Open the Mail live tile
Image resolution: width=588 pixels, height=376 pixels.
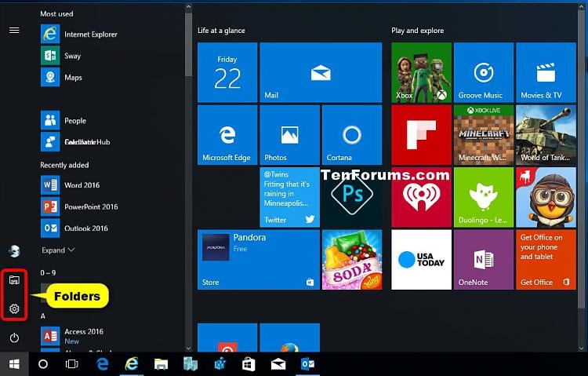coord(321,72)
